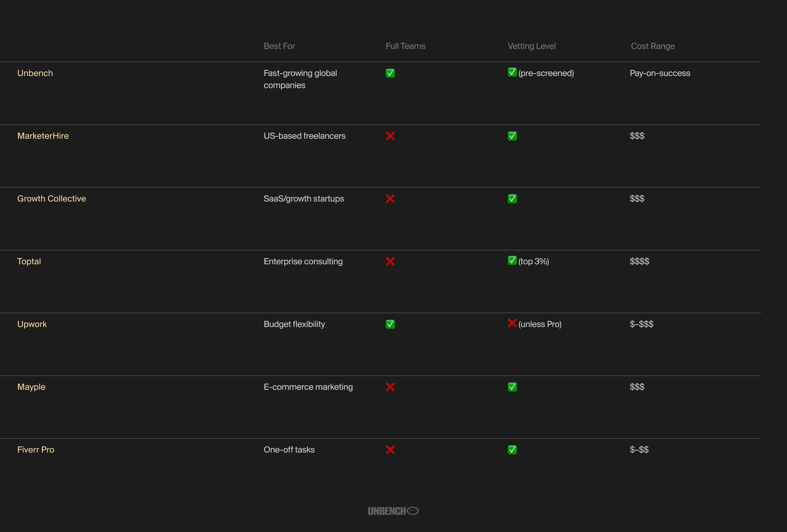Click Upwork's green Full Teams checkmark
787x532 pixels.
click(x=390, y=324)
